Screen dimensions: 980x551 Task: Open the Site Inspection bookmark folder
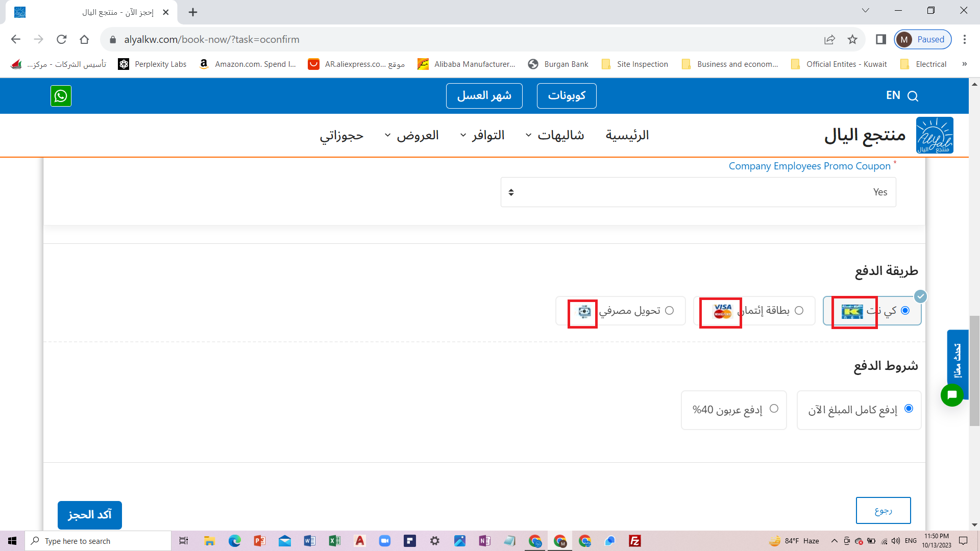[x=635, y=64]
